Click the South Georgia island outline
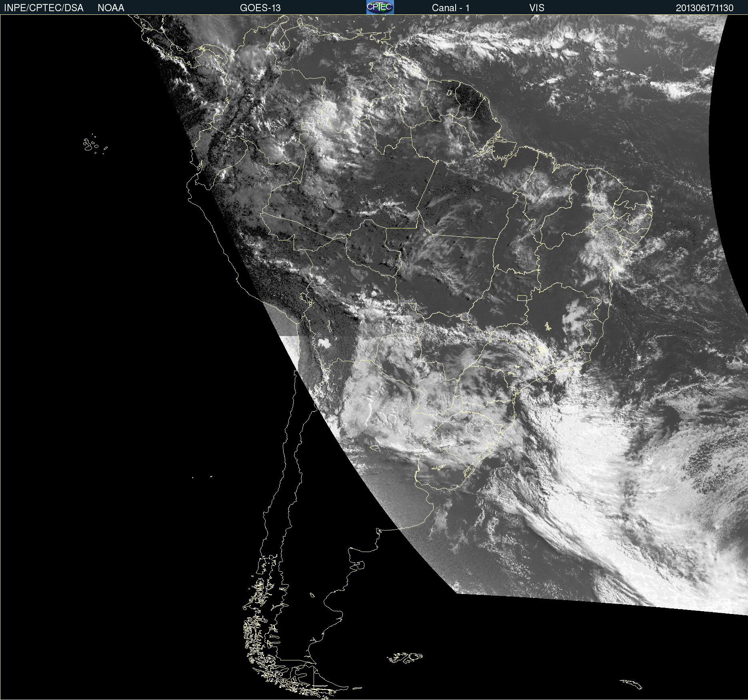The height and width of the screenshot is (700, 748). 632,684
